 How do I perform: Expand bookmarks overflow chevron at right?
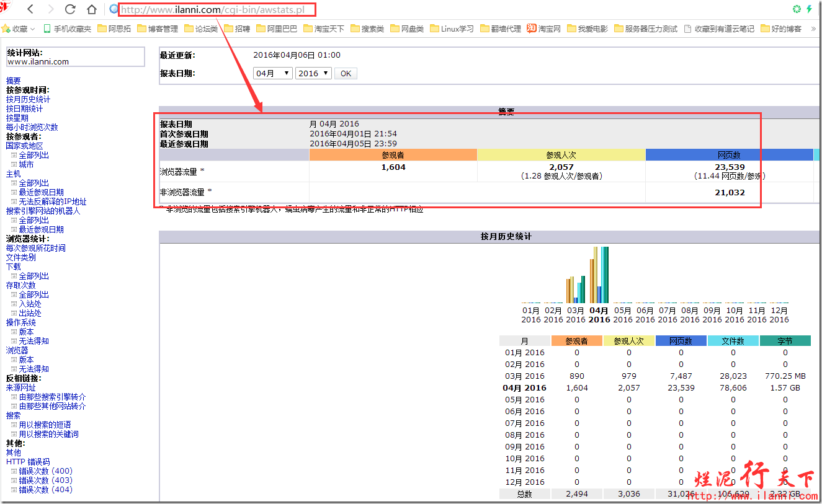click(x=813, y=29)
